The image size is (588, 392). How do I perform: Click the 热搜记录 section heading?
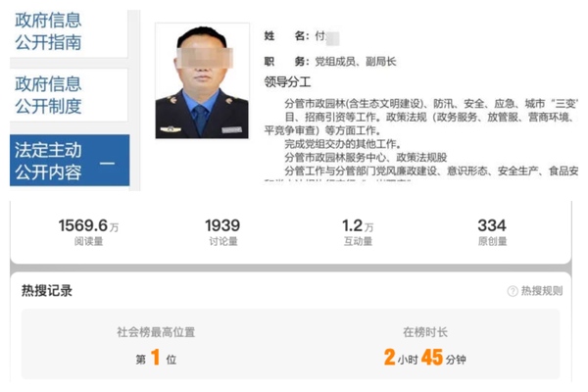click(47, 290)
